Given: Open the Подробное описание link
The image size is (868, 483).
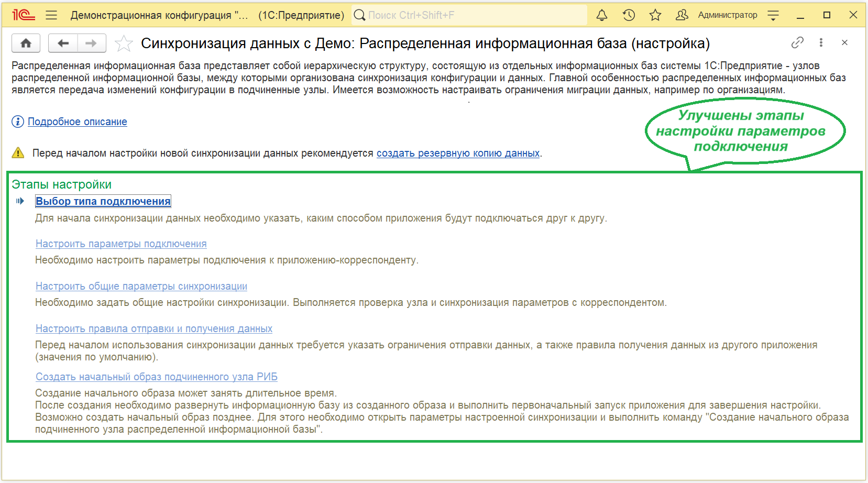Looking at the screenshot, I should [77, 122].
